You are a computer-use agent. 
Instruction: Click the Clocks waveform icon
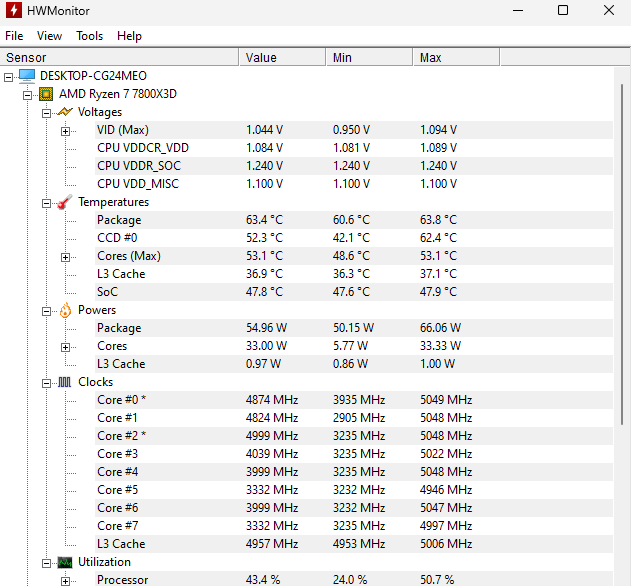[64, 382]
